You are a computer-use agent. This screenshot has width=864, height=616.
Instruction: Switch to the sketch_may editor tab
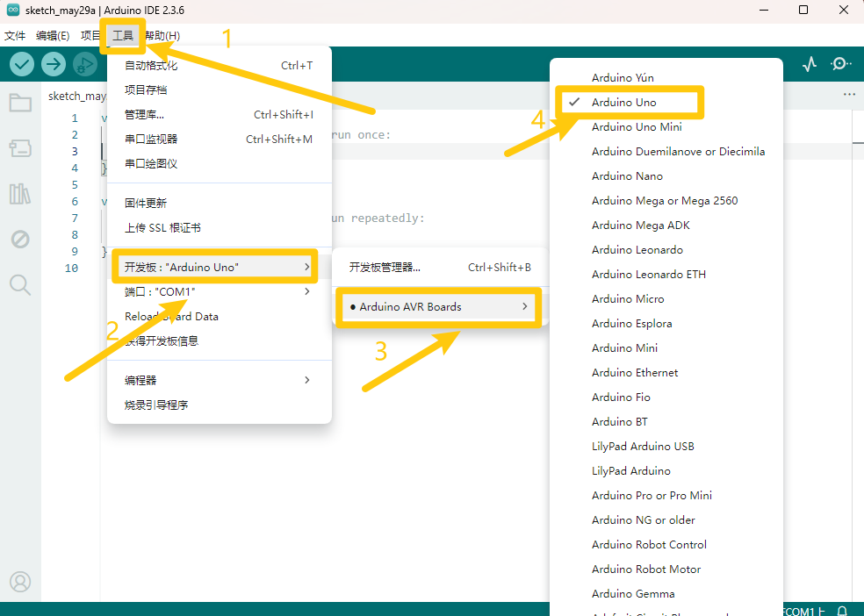[76, 97]
